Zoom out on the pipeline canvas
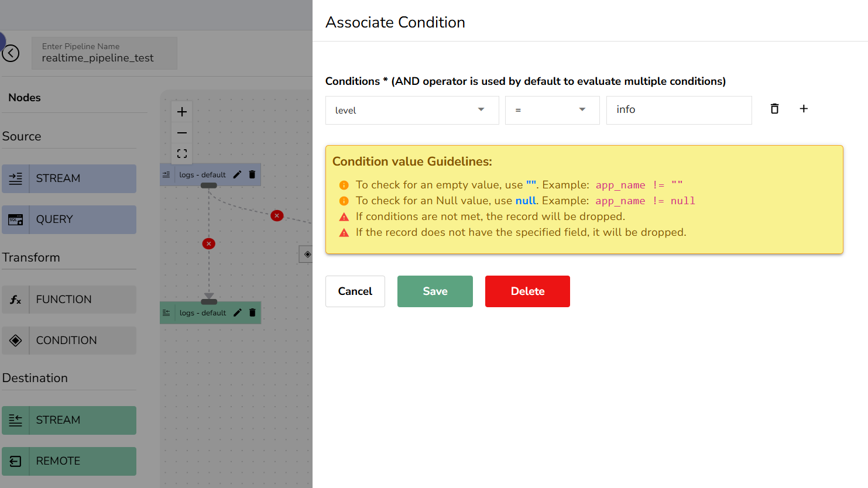Screen dimensions: 868x488 click(182, 133)
